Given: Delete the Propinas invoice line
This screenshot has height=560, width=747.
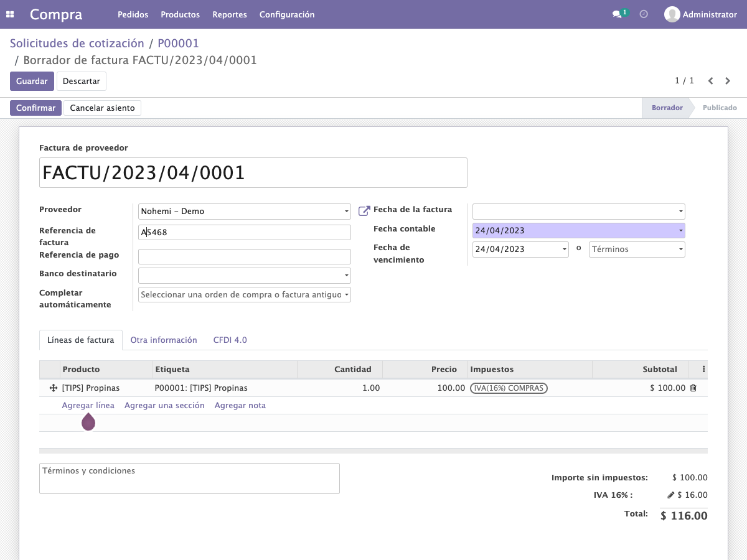Looking at the screenshot, I should coord(693,388).
